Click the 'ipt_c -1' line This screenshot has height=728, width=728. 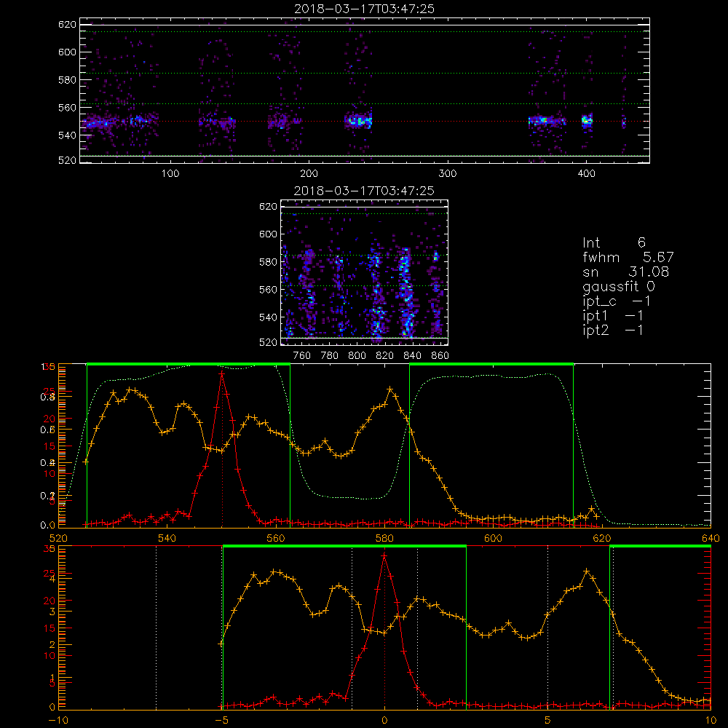(616, 301)
